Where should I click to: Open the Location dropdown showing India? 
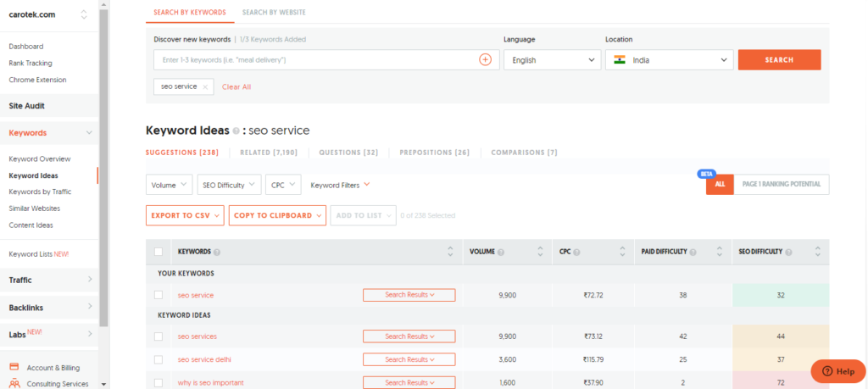click(668, 60)
